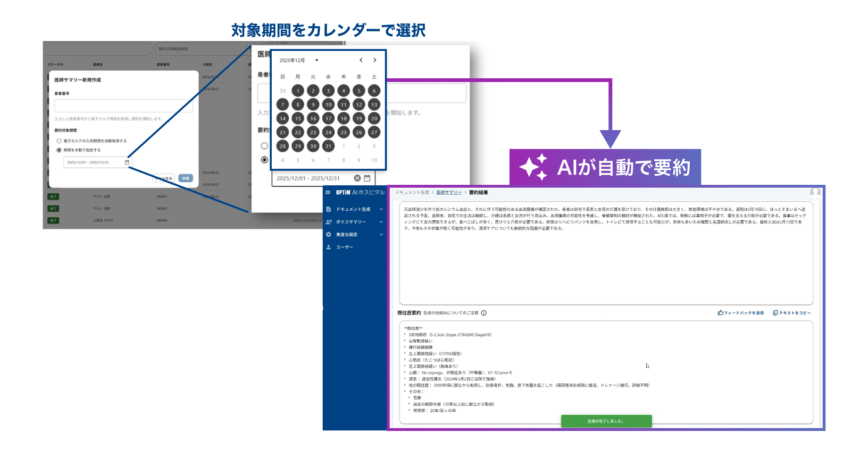This screenshot has height=463, width=868.
Task: Select 電子カルテの入院期間を自動取得する radio option
Action: coord(59,141)
